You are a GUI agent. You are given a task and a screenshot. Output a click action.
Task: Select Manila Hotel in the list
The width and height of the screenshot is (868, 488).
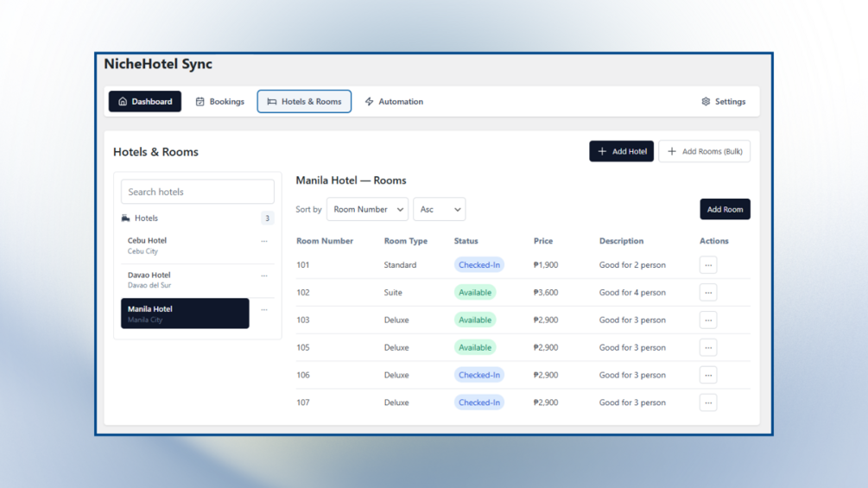(185, 314)
